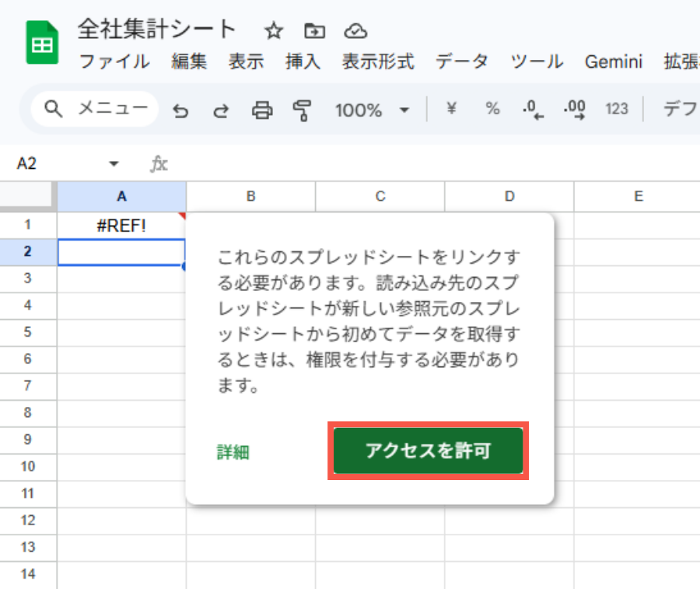The height and width of the screenshot is (589, 700).
Task: Star the 全社集計シート spreadsheet
Action: (x=273, y=31)
